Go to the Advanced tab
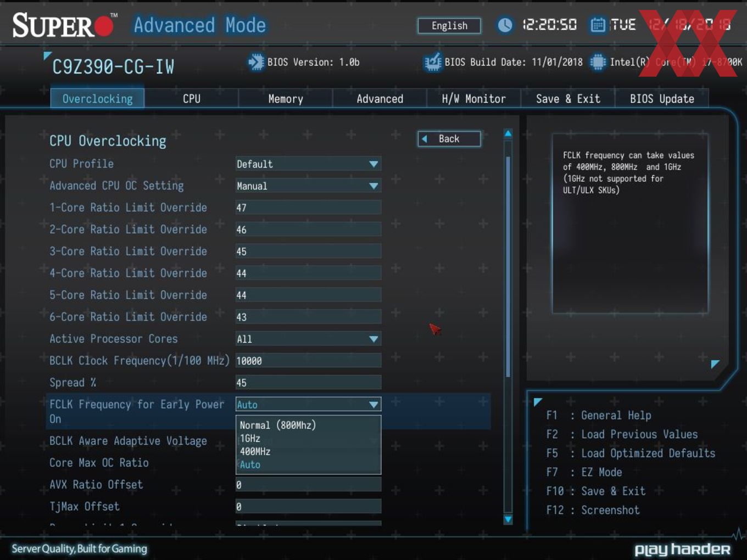747x560 pixels. click(380, 99)
